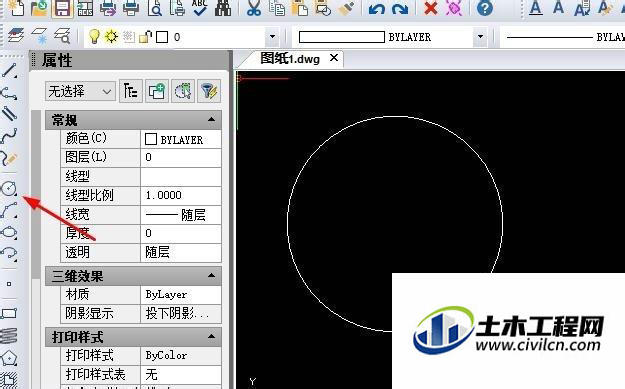Toggle the layer freeze sun icon
The image size is (625, 389).
tap(111, 37)
